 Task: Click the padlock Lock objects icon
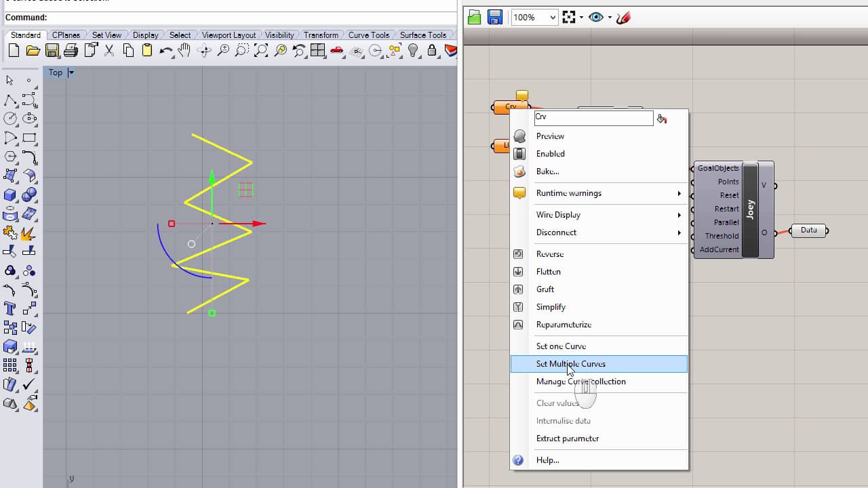coord(431,51)
